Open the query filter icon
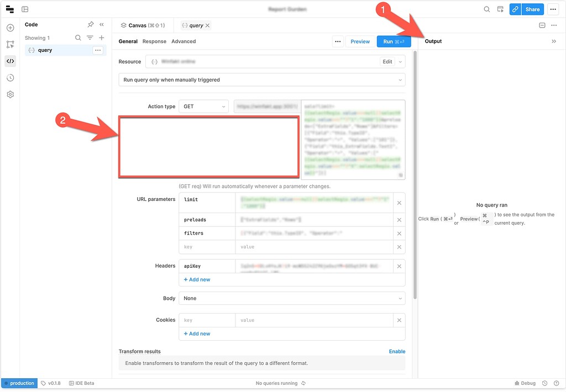This screenshot has height=392, width=566. click(90, 38)
